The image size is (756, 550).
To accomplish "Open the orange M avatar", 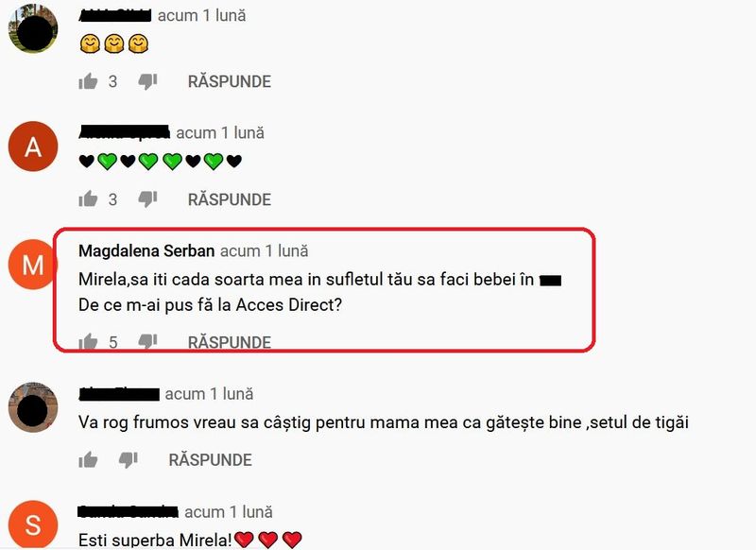I will pyautogui.click(x=33, y=265).
